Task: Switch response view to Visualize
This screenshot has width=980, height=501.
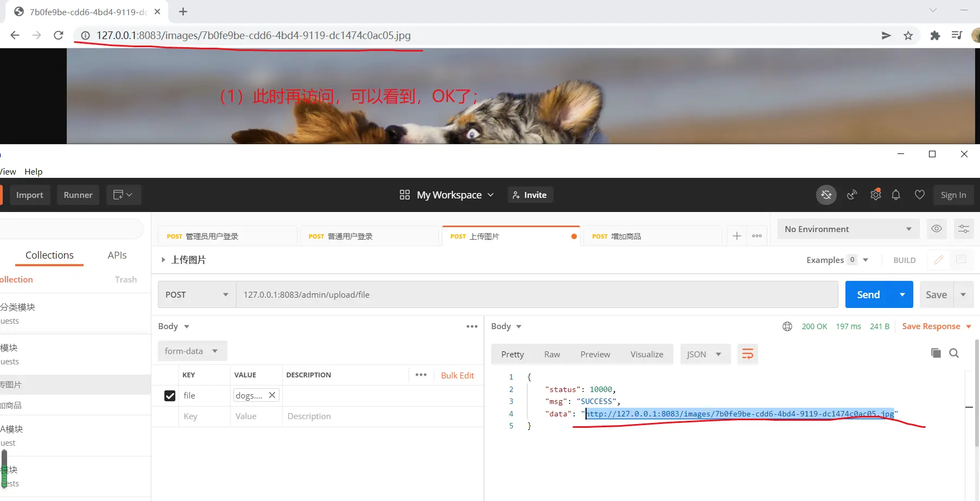Action: click(647, 354)
